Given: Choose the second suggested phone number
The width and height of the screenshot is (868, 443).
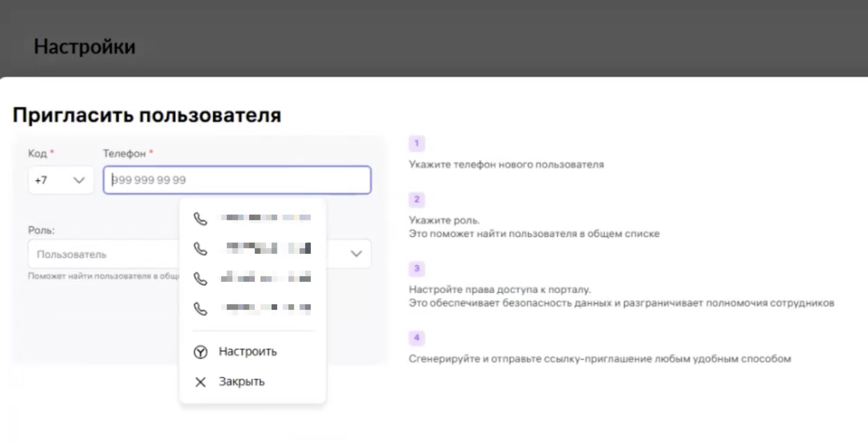Looking at the screenshot, I should click(253, 248).
